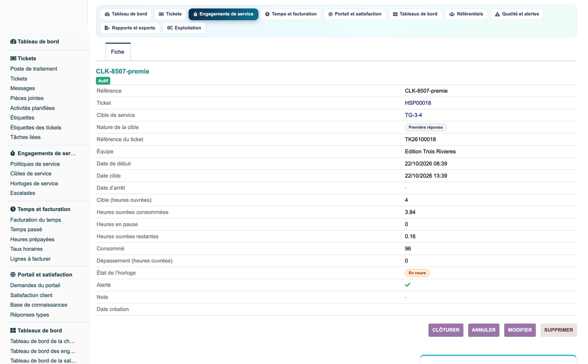The width and height of the screenshot is (588, 364).
Task: Click the warning triangle icon on Qualité et alertes
Action: 497,14
